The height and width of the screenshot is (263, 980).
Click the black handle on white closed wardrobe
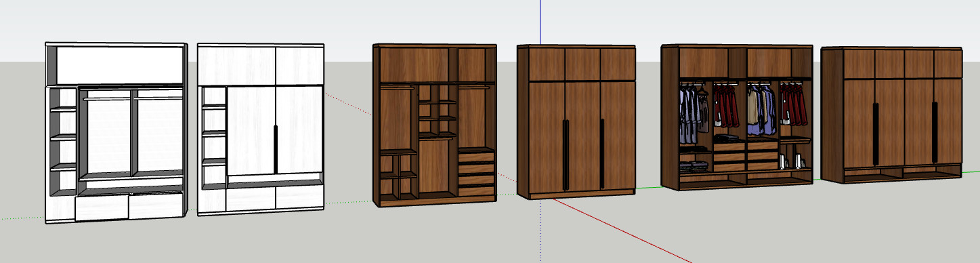[276, 149]
